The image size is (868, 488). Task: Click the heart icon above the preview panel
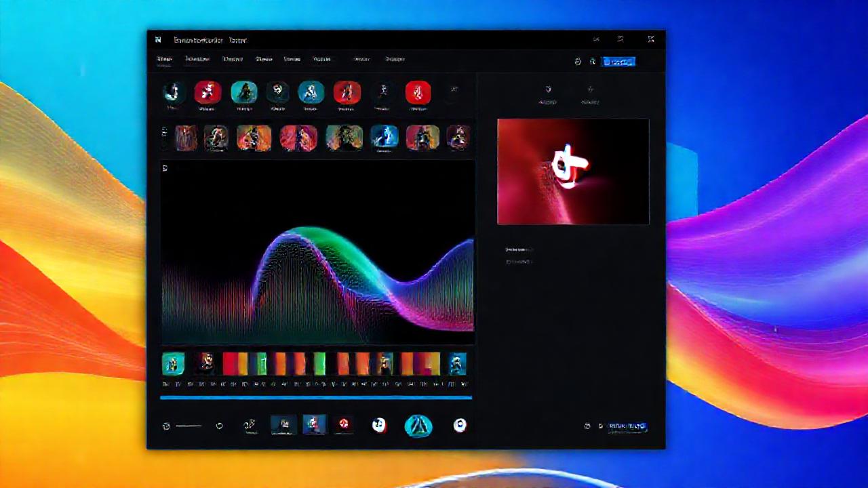click(548, 90)
